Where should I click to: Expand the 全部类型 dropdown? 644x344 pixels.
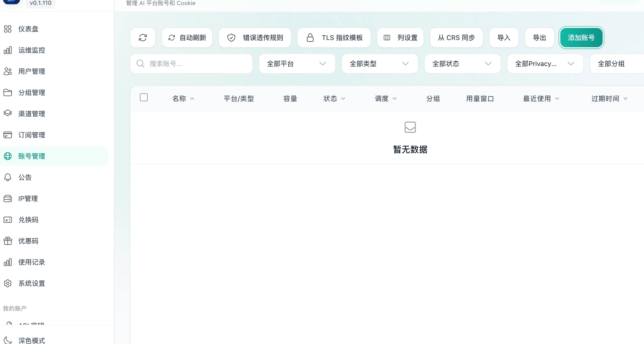click(x=379, y=64)
